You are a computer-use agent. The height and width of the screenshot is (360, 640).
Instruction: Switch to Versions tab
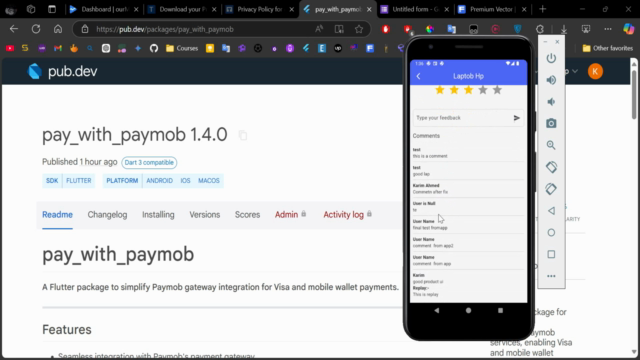[x=204, y=215]
